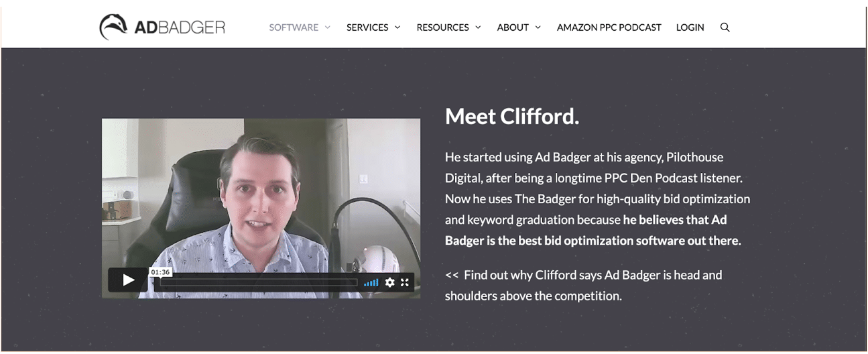Expand the chevron next to SERVICES

tap(397, 27)
